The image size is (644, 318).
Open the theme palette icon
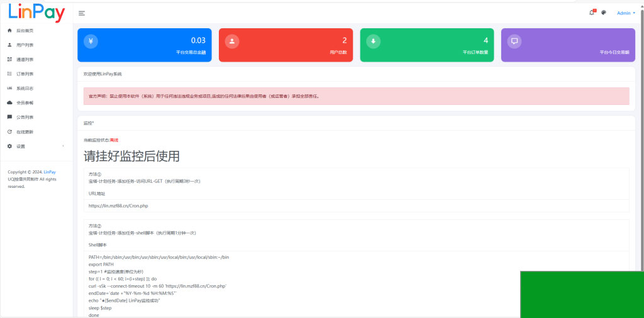pos(604,13)
